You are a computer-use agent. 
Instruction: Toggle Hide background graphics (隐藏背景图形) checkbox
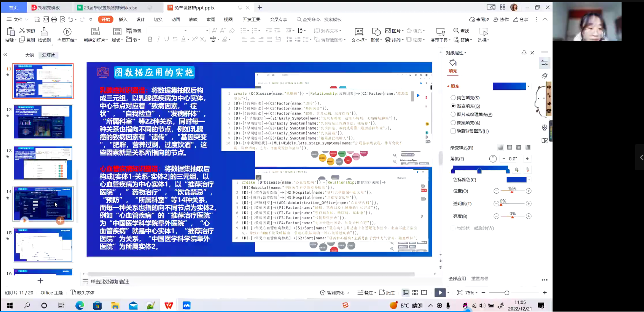[x=453, y=131]
